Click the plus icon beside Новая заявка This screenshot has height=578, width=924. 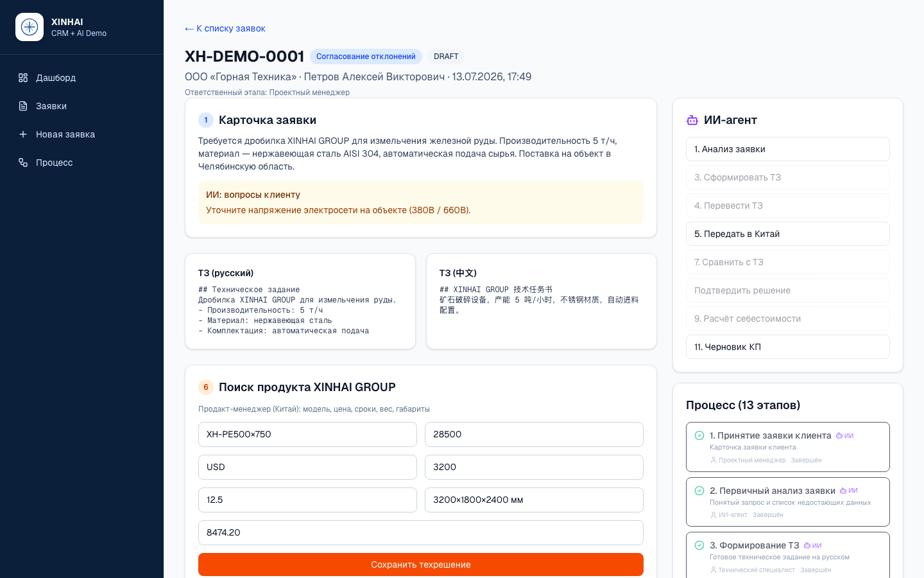pos(23,134)
